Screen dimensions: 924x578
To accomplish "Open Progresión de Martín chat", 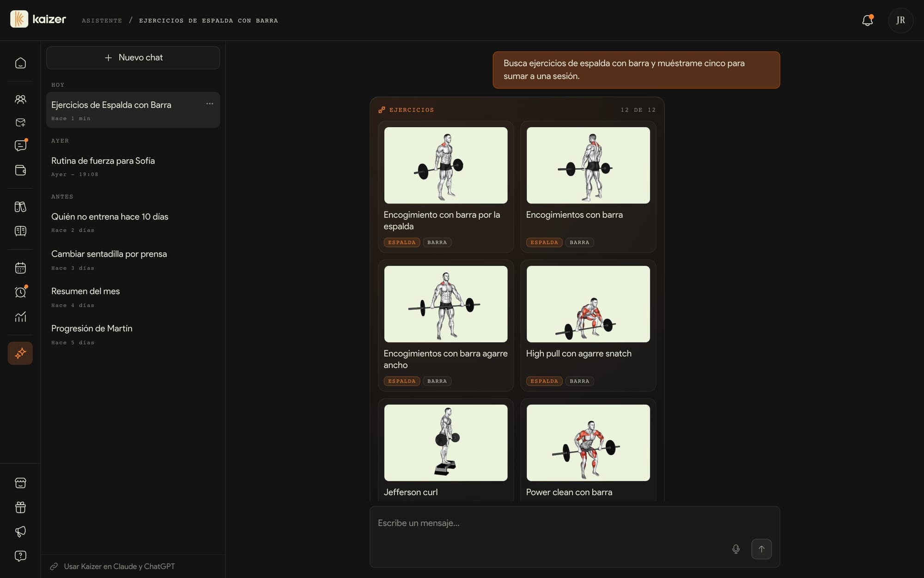I will 133,334.
